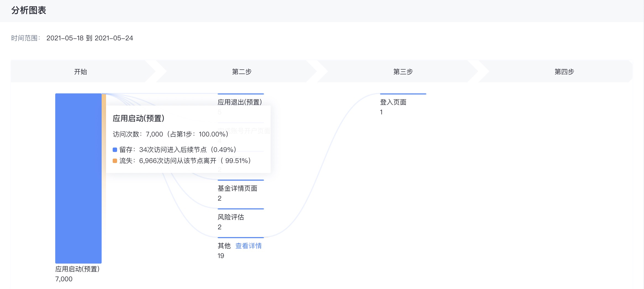Click the 第二步 step header

click(x=242, y=72)
